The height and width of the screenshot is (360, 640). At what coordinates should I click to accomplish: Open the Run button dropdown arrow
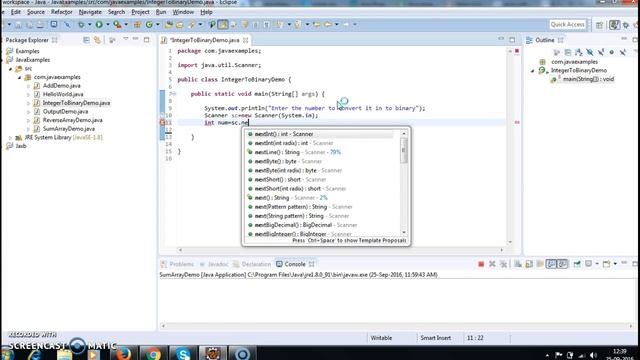pyautogui.click(x=107, y=25)
